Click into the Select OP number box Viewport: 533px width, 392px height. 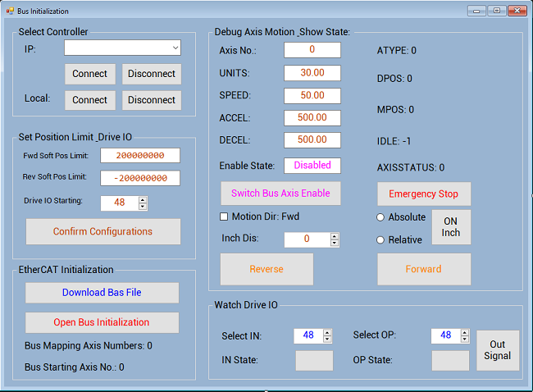coord(446,335)
